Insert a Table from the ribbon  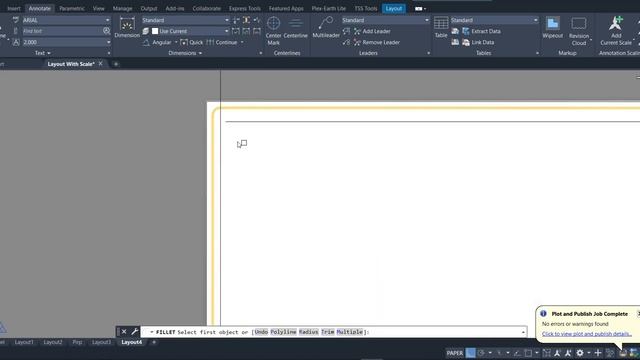(441, 27)
